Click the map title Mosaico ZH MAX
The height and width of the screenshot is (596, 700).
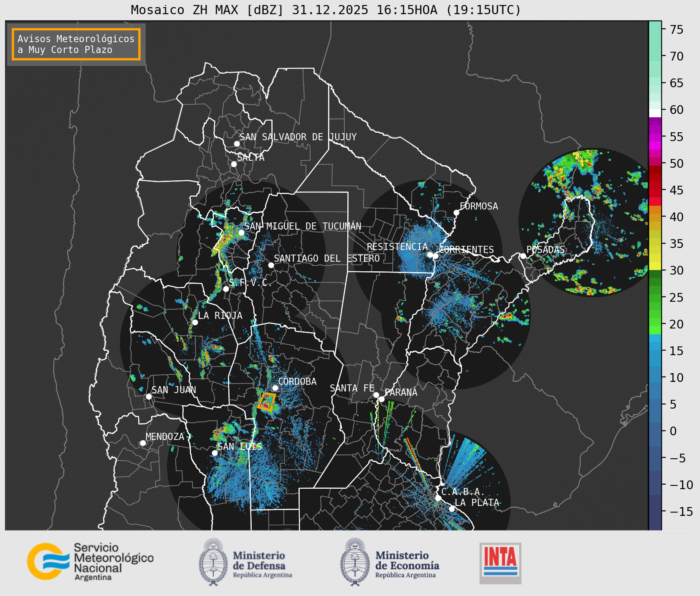coord(326,10)
